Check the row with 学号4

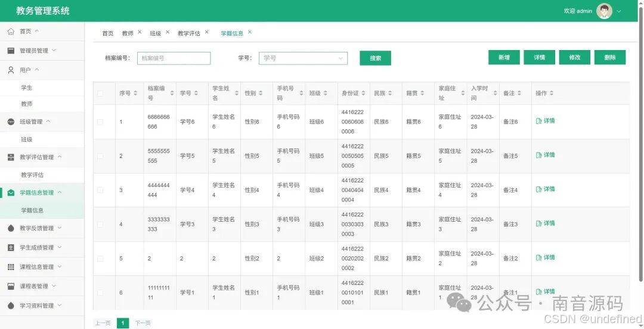coord(100,190)
